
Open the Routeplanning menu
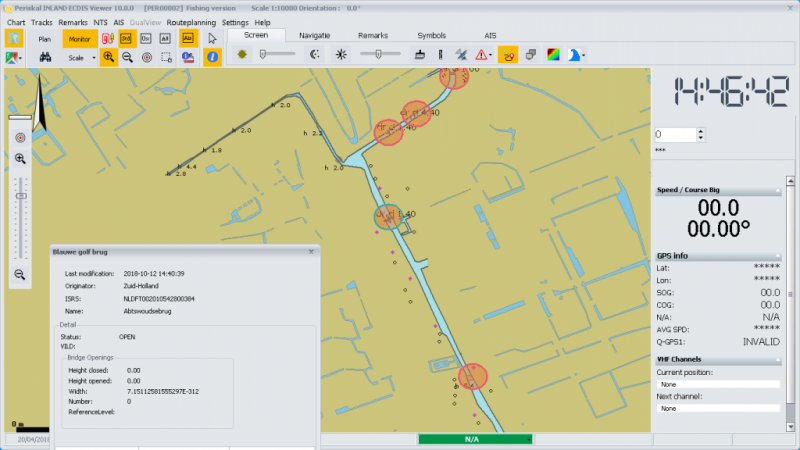point(191,22)
